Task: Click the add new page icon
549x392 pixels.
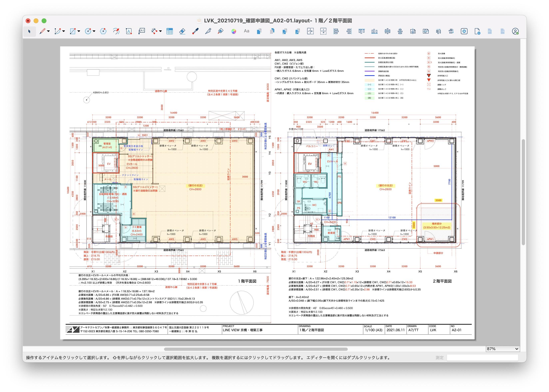Action: pos(477,31)
